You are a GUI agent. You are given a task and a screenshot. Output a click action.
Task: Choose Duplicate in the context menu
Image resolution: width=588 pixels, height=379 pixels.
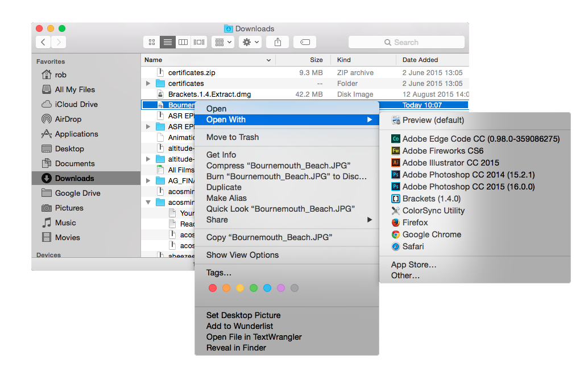[287, 187]
